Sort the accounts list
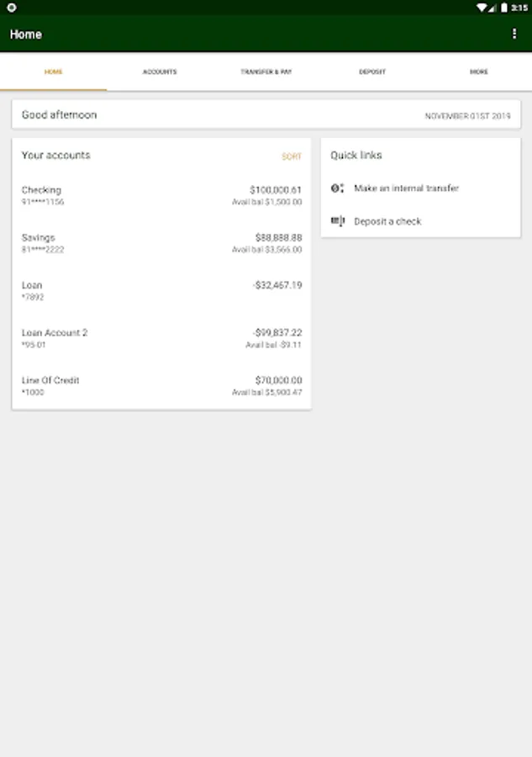 pyautogui.click(x=292, y=156)
